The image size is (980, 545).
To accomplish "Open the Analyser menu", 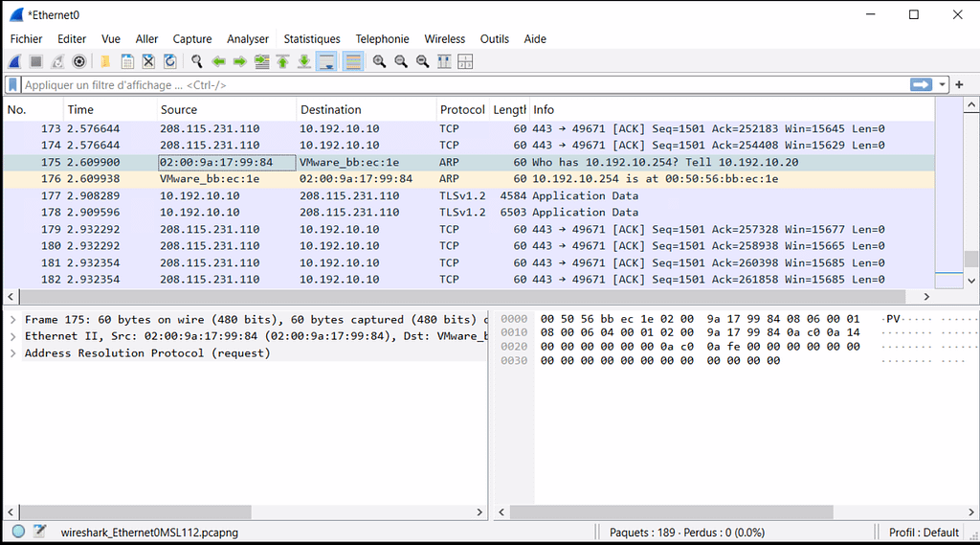I will 248,39.
